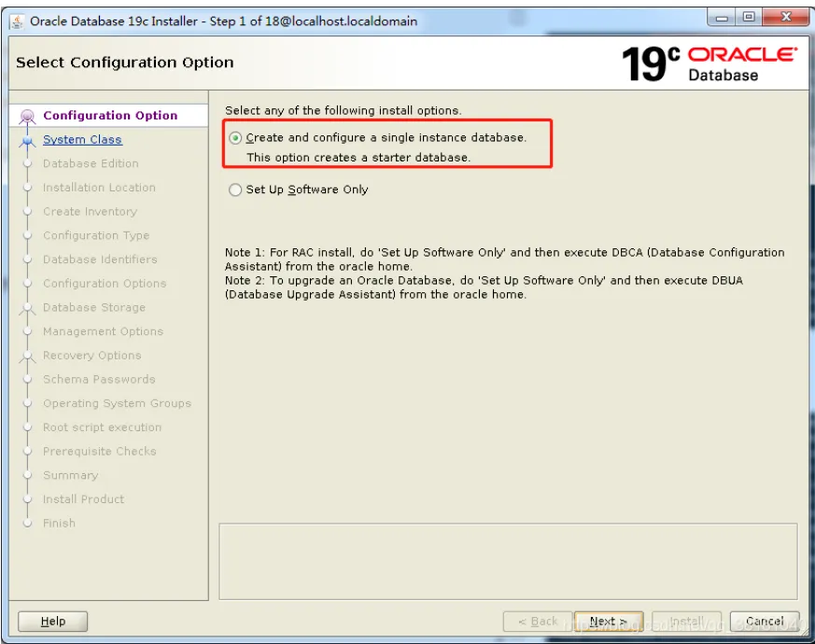Click the Next button
The height and width of the screenshot is (644, 815).
coord(608,621)
